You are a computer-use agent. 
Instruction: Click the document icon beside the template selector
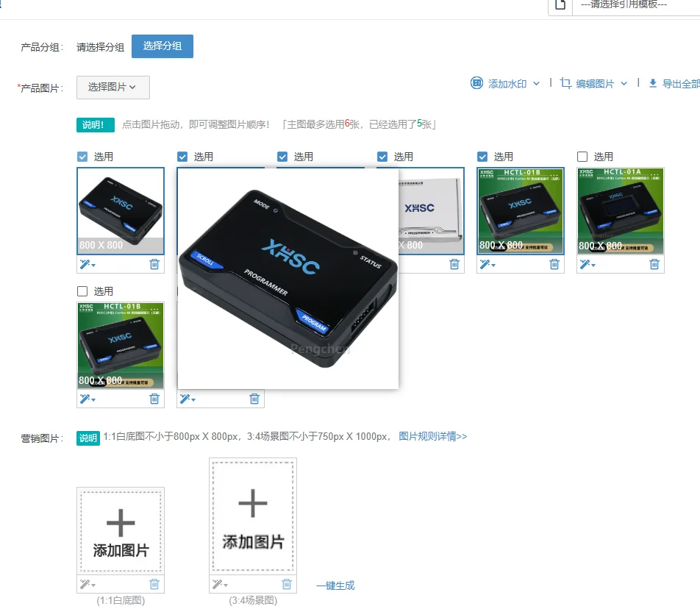(560, 5)
